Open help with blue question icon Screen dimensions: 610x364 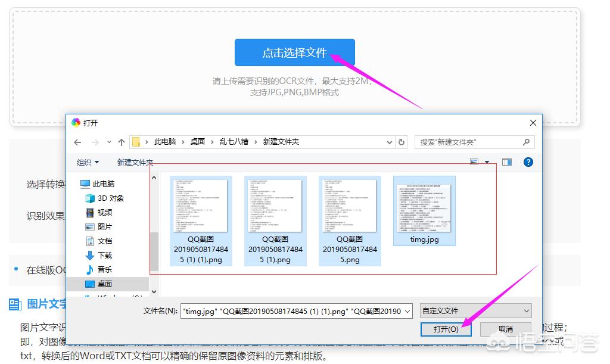click(x=528, y=162)
